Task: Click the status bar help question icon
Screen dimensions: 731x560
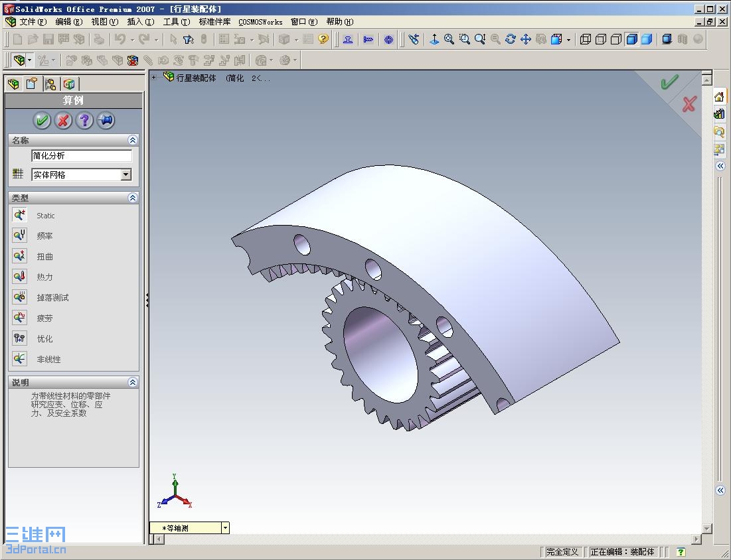Action: tap(681, 551)
